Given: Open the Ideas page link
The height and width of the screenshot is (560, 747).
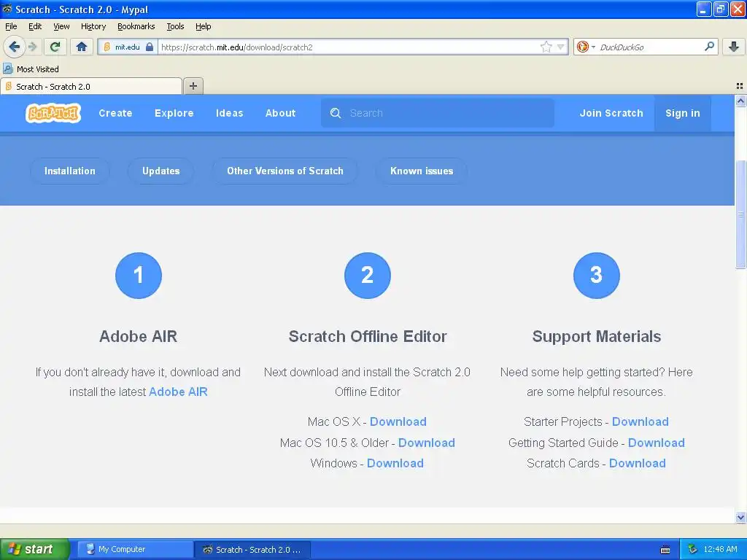Looking at the screenshot, I should pos(229,113).
